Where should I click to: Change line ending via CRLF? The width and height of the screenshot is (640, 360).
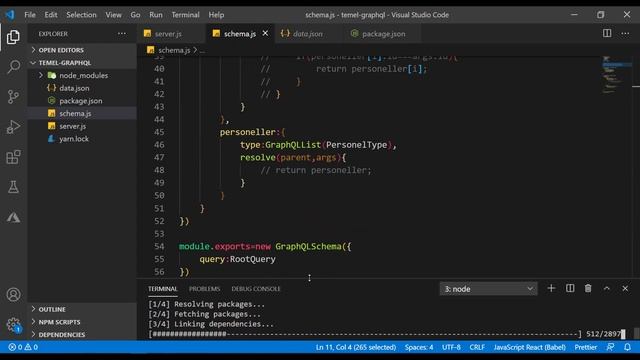477,347
